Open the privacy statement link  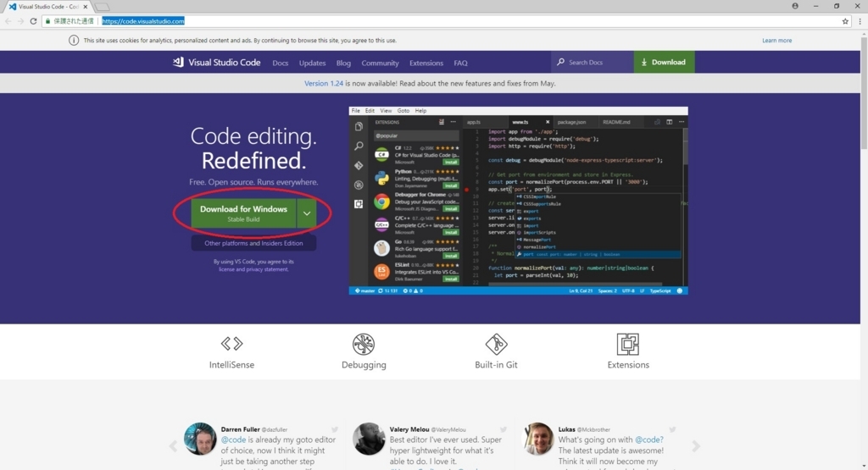[x=267, y=269]
